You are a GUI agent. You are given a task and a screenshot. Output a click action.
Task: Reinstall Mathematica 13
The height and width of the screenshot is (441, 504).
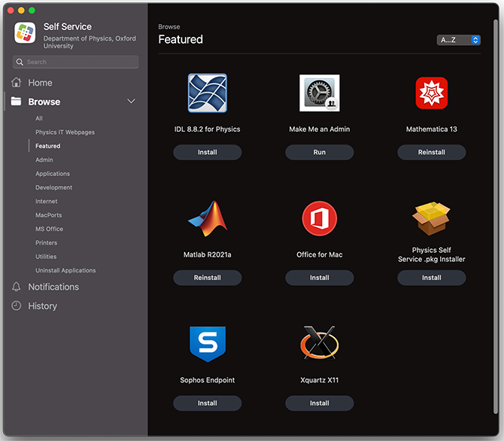pos(431,152)
